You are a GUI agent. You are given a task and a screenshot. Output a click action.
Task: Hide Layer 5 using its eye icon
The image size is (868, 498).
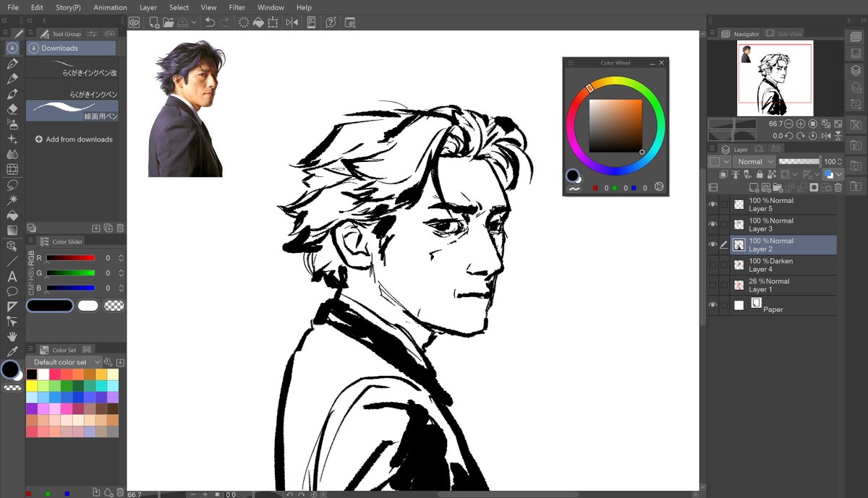[712, 205]
